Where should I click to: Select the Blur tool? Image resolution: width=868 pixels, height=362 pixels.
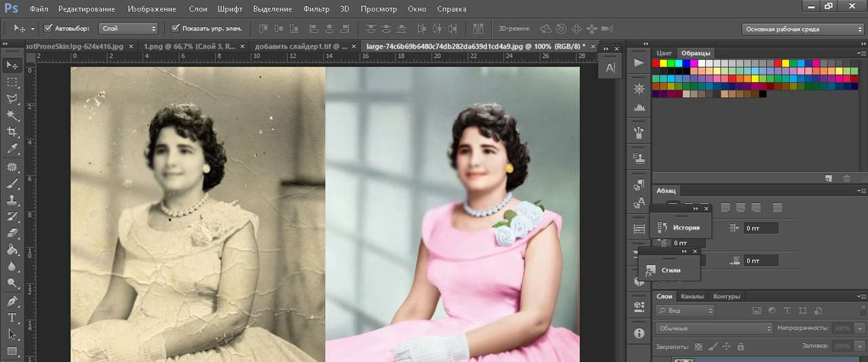pos(12,267)
